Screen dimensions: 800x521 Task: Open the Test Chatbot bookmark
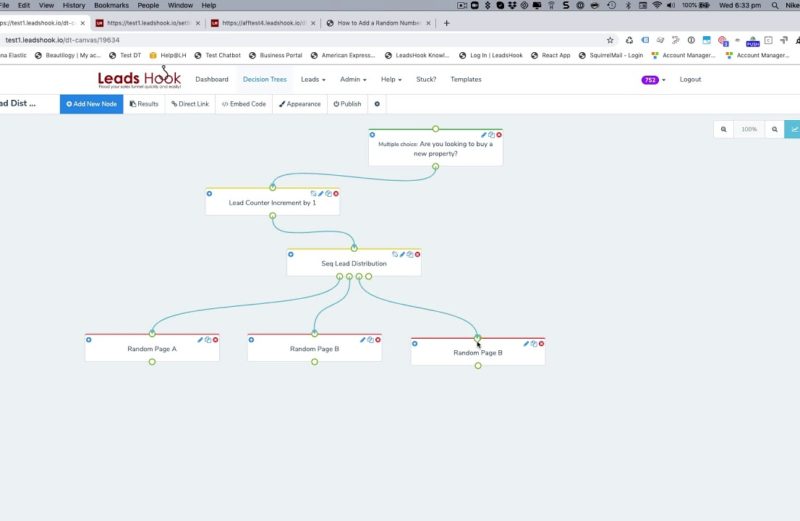(217, 55)
